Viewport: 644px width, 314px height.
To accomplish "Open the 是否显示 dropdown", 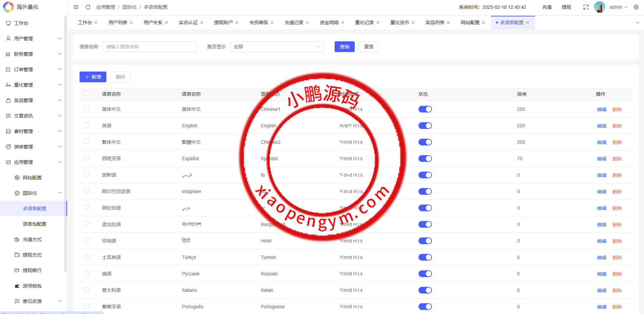I will click(x=277, y=47).
